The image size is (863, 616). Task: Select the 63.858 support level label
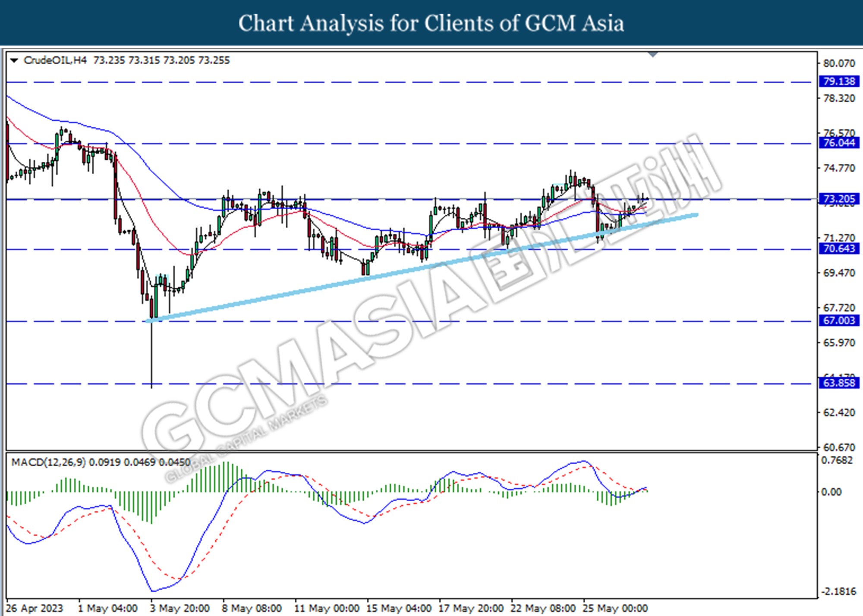point(839,383)
